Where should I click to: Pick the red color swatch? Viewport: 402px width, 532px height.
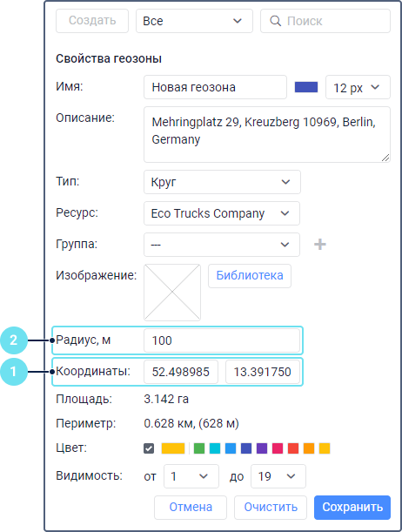pyautogui.click(x=293, y=448)
